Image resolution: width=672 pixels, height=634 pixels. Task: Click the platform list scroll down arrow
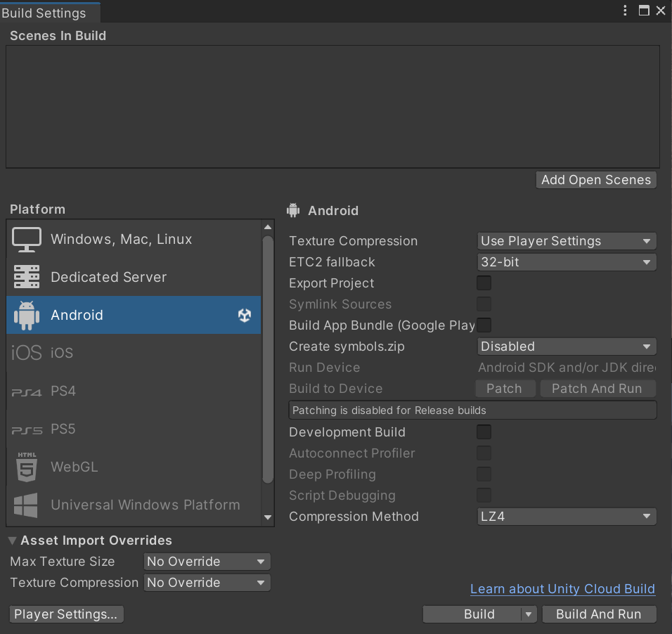[268, 517]
